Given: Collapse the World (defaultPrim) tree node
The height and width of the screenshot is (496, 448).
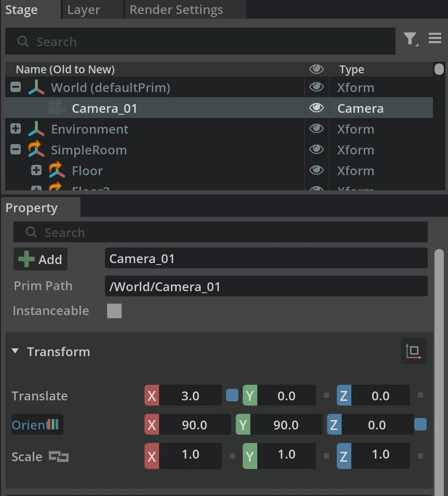Looking at the screenshot, I should pos(16,87).
